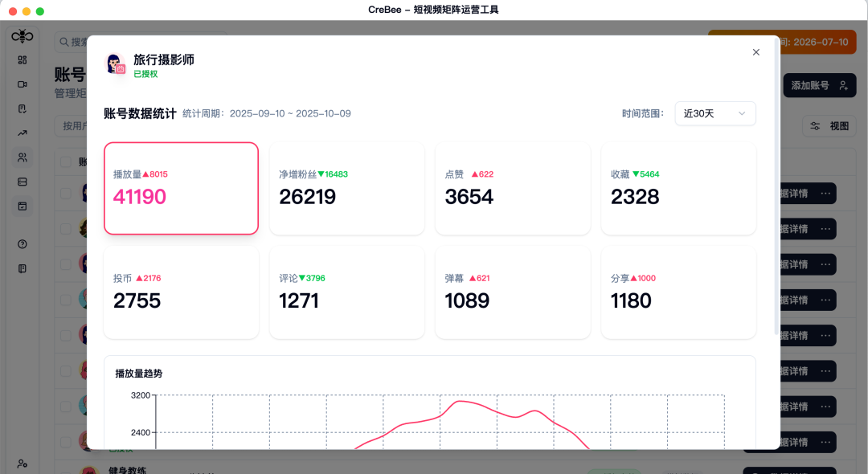The height and width of the screenshot is (474, 868).
Task: Open the video camera icon in sidebar
Action: (23, 84)
